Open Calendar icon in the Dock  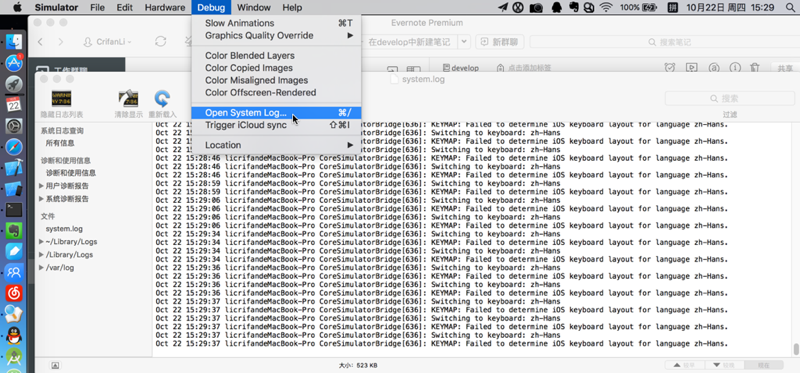tap(14, 105)
